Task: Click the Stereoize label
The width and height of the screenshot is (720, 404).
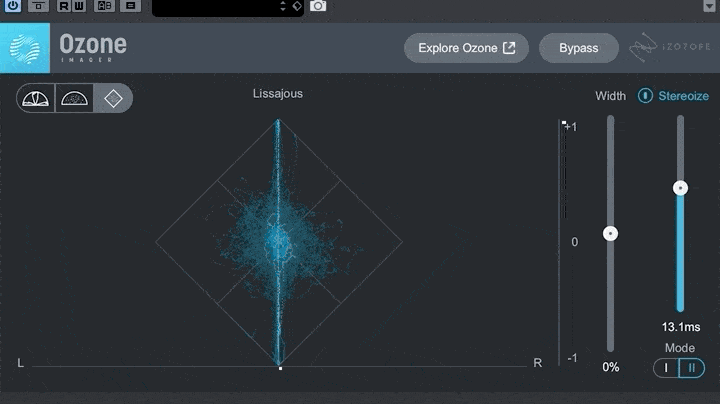Action: 683,96
